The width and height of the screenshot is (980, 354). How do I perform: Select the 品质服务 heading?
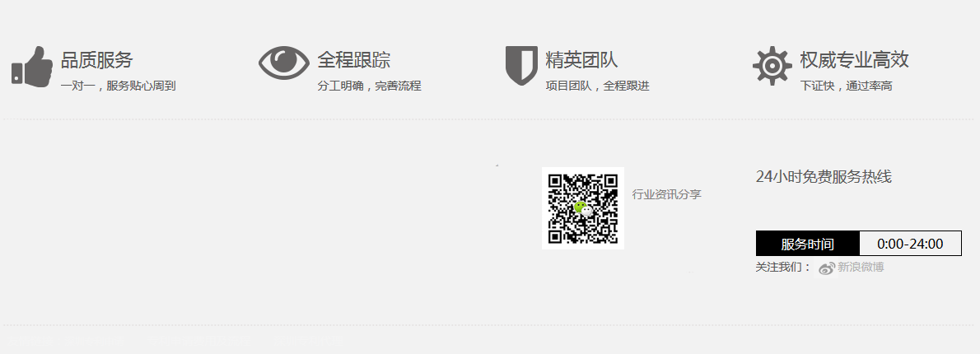(97, 60)
